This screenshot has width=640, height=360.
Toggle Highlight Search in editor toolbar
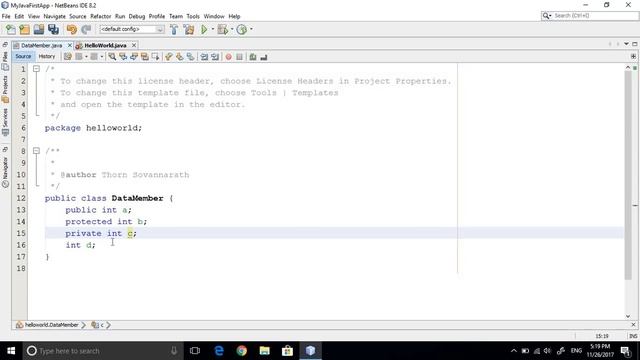point(144,57)
